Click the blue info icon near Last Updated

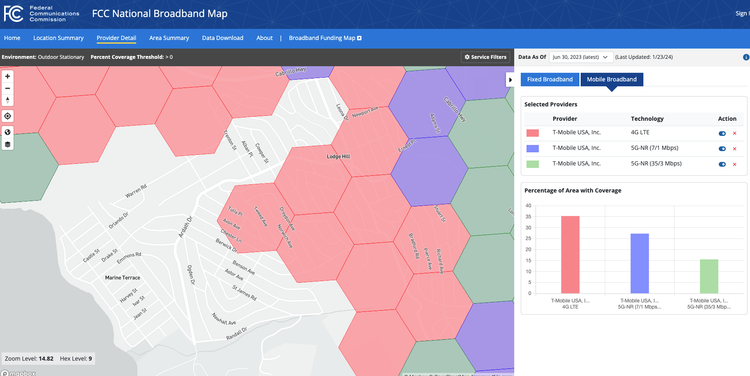click(x=746, y=57)
